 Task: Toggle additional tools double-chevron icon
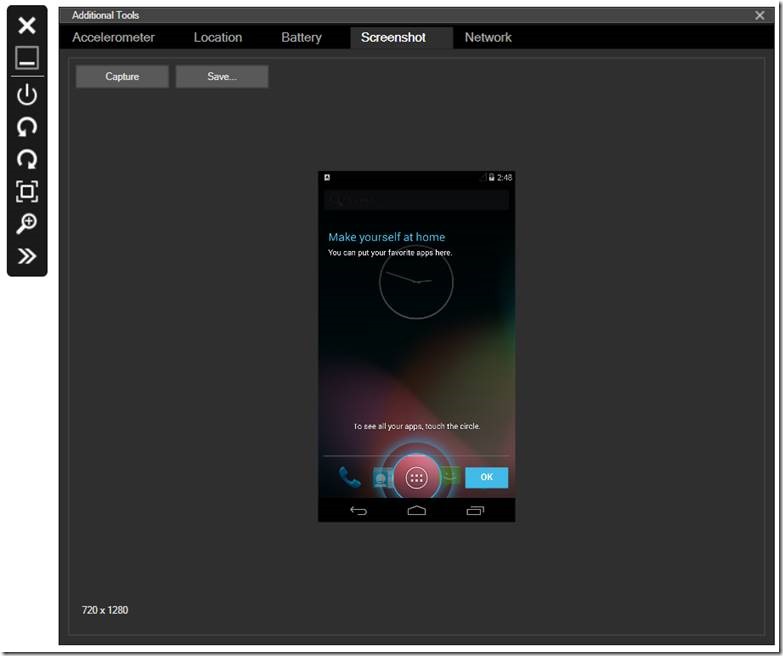coord(27,256)
